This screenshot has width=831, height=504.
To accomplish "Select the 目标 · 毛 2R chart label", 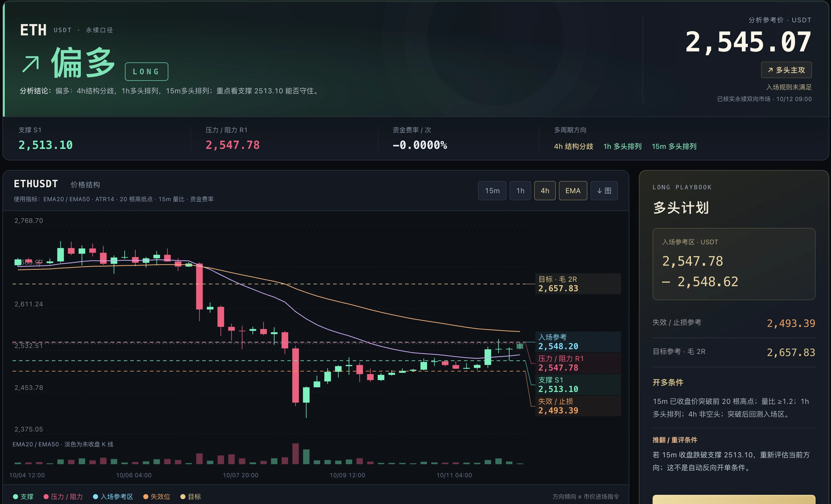I will click(578, 284).
